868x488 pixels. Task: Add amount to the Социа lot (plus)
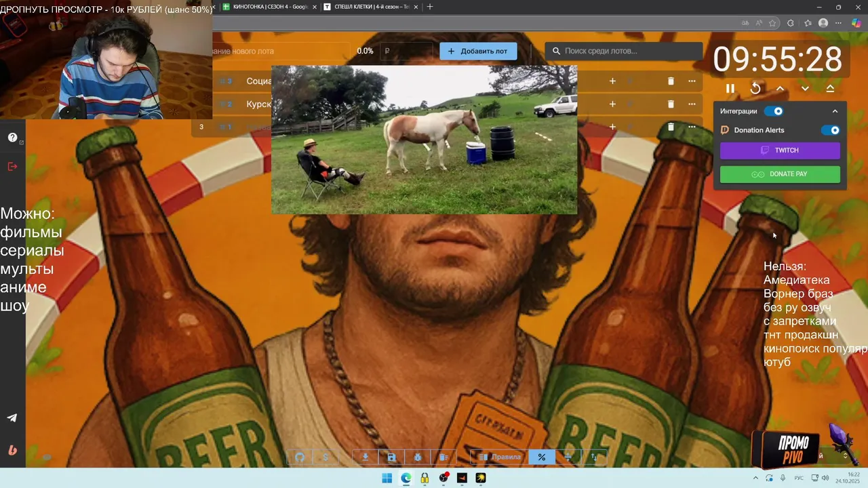tap(612, 81)
